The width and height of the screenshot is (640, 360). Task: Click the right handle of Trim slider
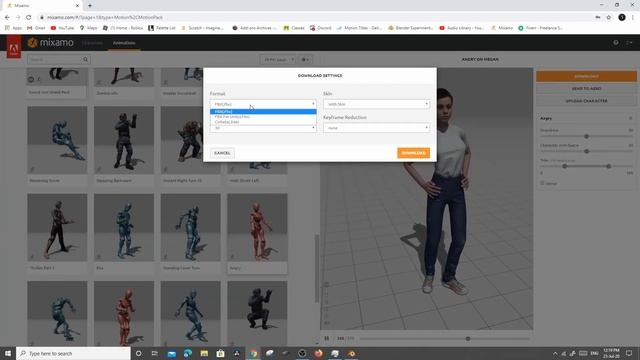(609, 166)
